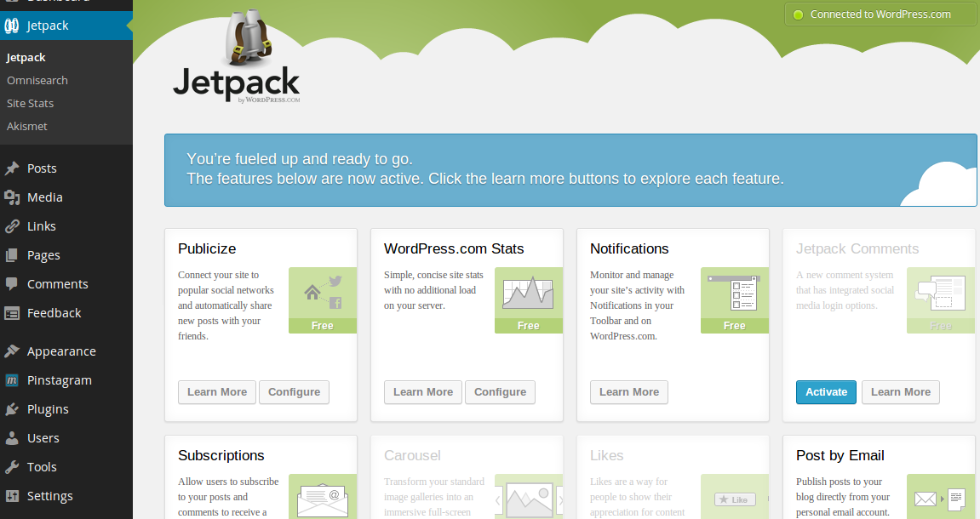Activate Jetpack Comments module
Image resolution: width=980 pixels, height=519 pixels.
(x=826, y=392)
